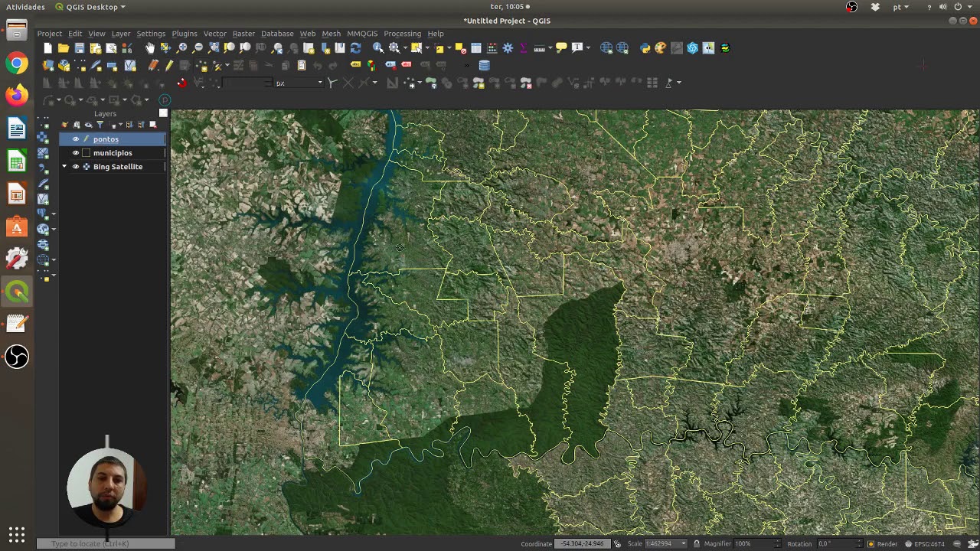This screenshot has height=551, width=980.
Task: Deselect features from all layers
Action: pos(461,47)
